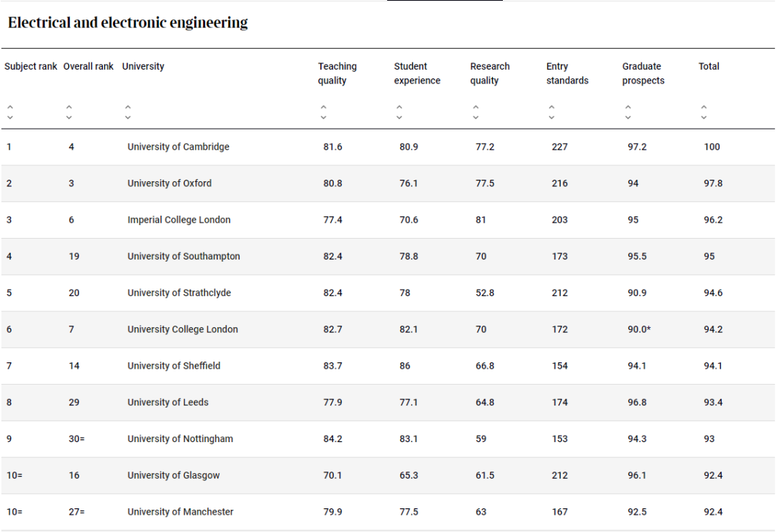Select University College London entry
The image size is (777, 532).
[183, 329]
